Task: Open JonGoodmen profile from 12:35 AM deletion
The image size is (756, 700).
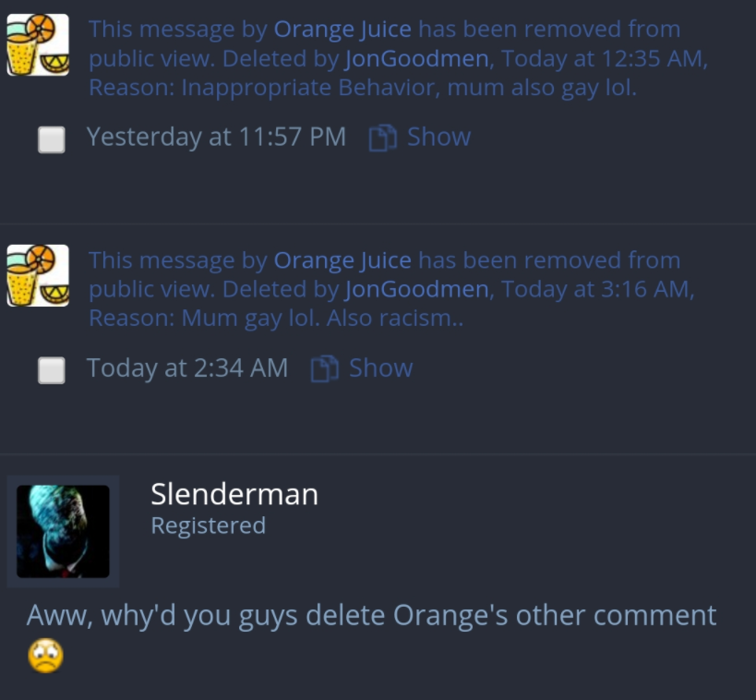Action: [x=417, y=58]
